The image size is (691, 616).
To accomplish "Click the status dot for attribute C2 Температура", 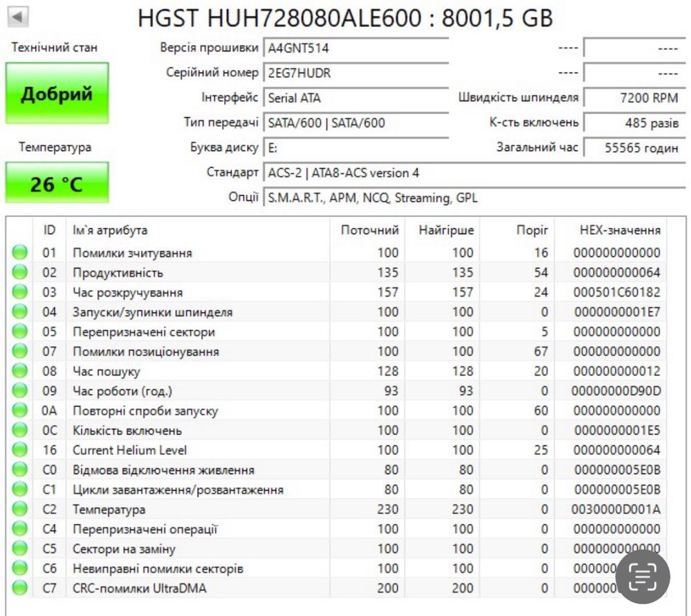I will click(19, 509).
